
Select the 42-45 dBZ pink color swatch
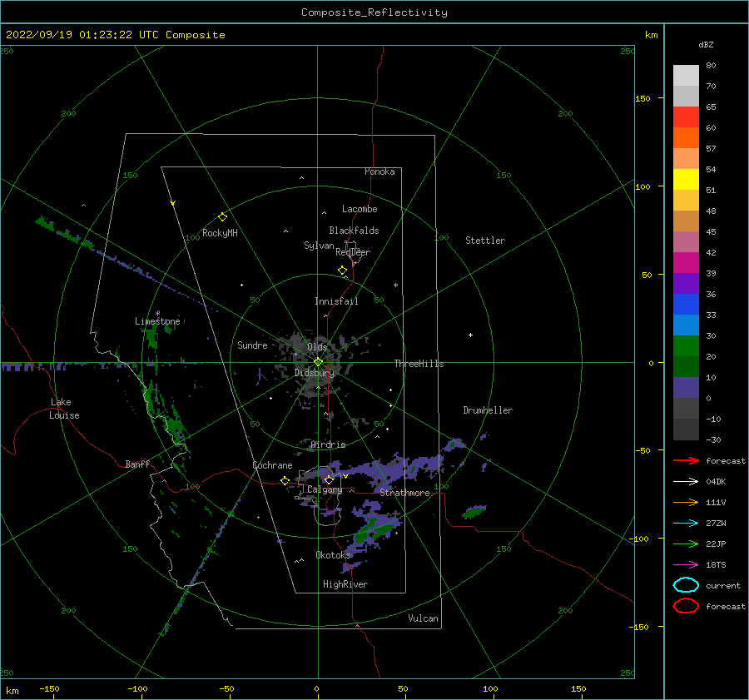point(686,241)
